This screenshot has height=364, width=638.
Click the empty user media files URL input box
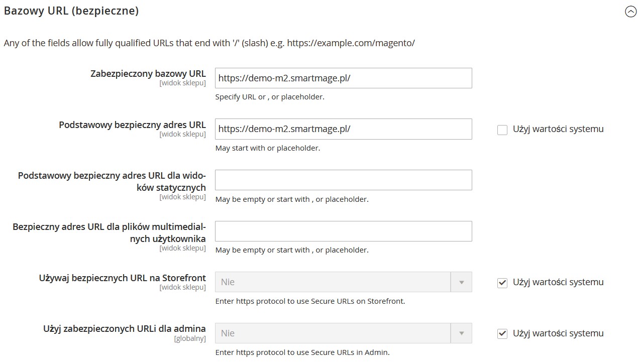[x=343, y=231]
